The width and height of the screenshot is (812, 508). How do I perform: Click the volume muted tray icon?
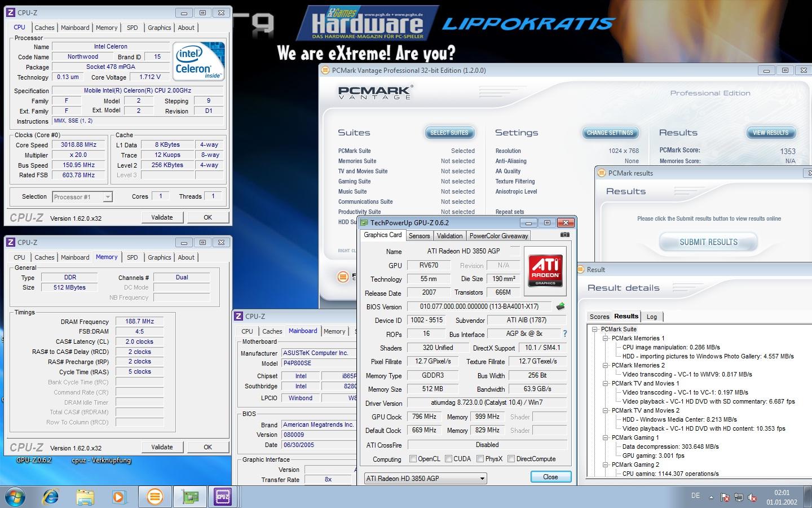click(x=752, y=497)
